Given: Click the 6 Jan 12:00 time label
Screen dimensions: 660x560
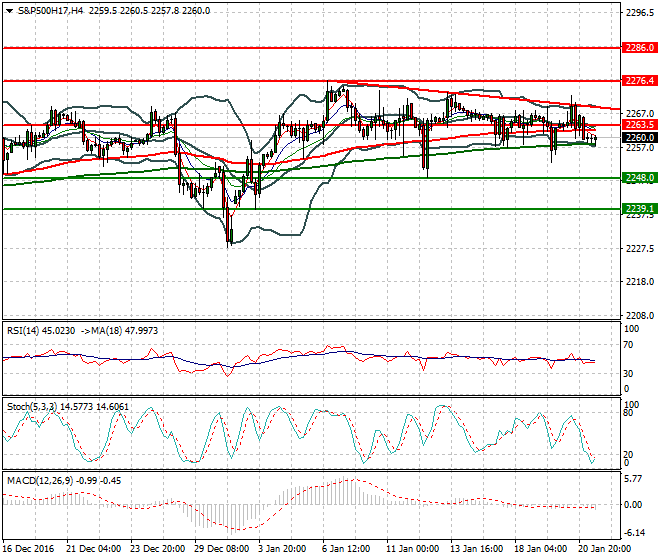Looking at the screenshot, I should (346, 549).
